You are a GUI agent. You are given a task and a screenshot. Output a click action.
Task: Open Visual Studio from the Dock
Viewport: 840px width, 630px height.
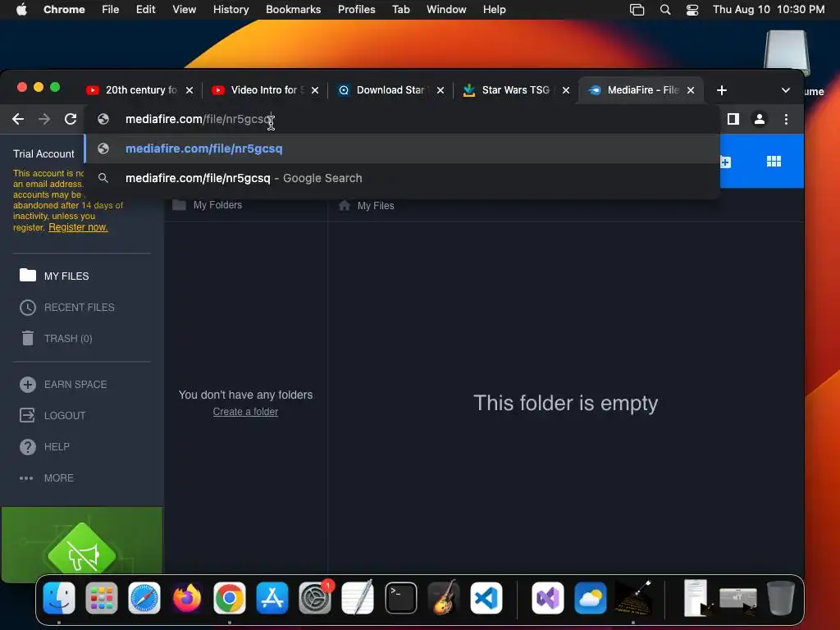(x=547, y=597)
